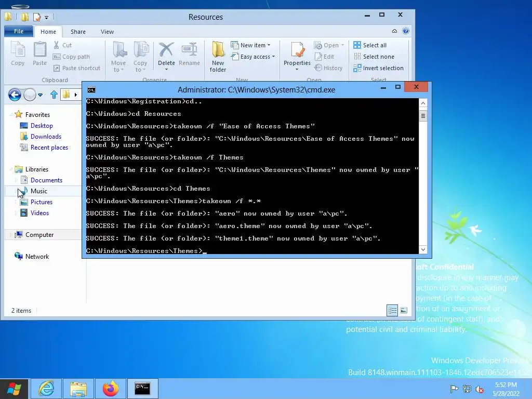Click Edit in the Open group
Image resolution: width=532 pixels, height=399 pixels.
coord(324,57)
